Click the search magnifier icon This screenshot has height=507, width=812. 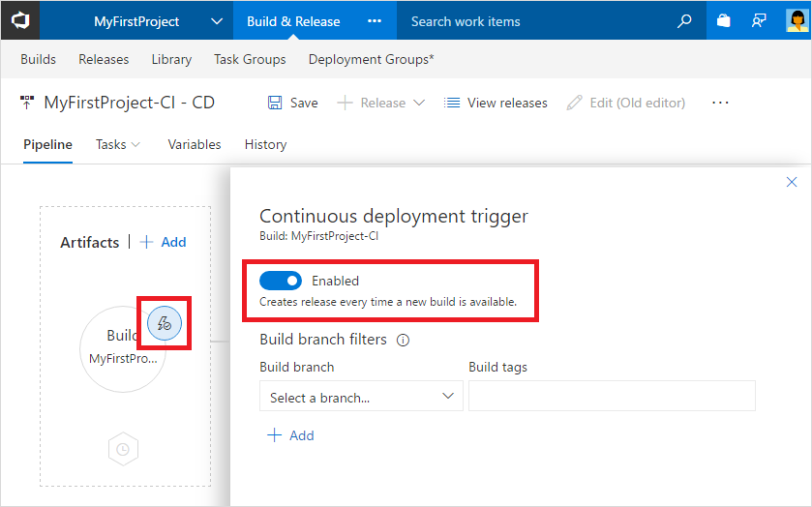(x=684, y=20)
